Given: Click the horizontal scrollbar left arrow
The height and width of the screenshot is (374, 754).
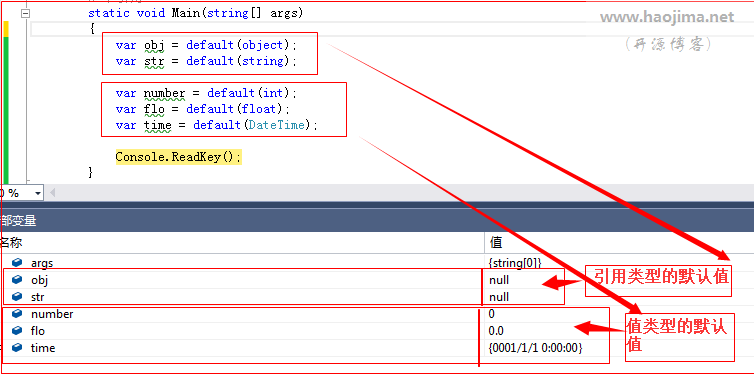Looking at the screenshot, I should pos(52,193).
